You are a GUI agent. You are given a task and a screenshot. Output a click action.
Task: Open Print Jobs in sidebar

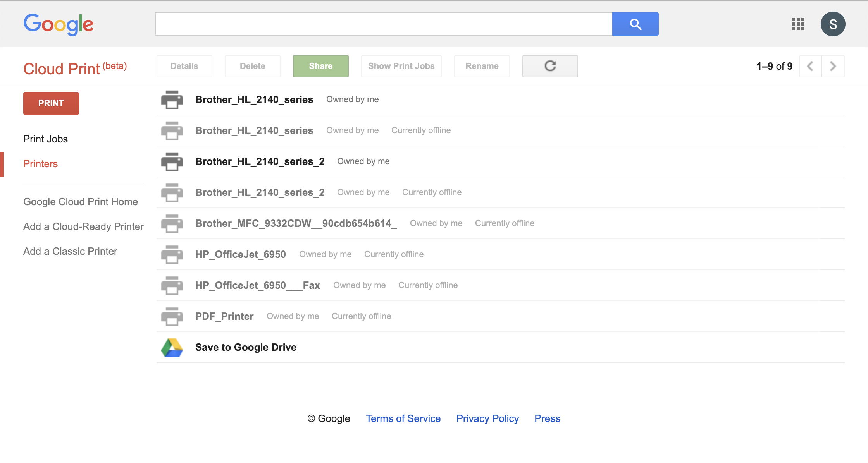pyautogui.click(x=45, y=139)
